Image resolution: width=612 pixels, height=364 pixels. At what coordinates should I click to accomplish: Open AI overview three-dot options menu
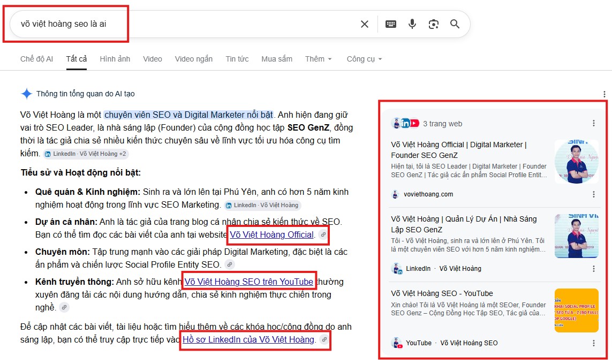(604, 94)
